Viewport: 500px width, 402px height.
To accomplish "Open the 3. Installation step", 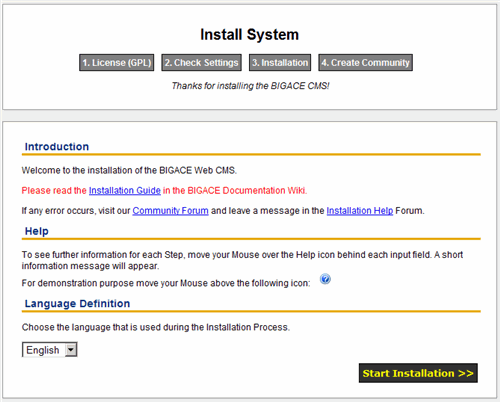I will pos(280,63).
